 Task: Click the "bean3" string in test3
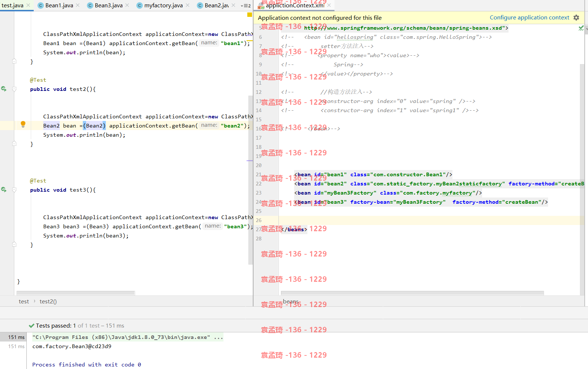coord(236,226)
